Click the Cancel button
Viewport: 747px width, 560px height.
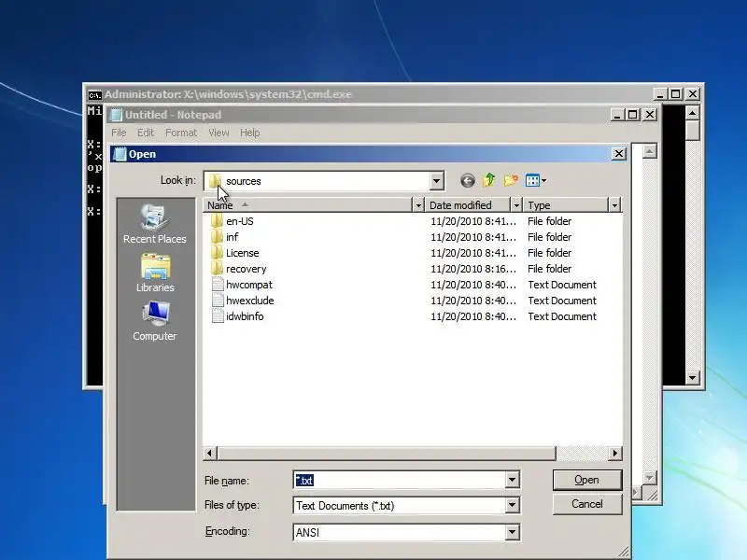pos(587,504)
